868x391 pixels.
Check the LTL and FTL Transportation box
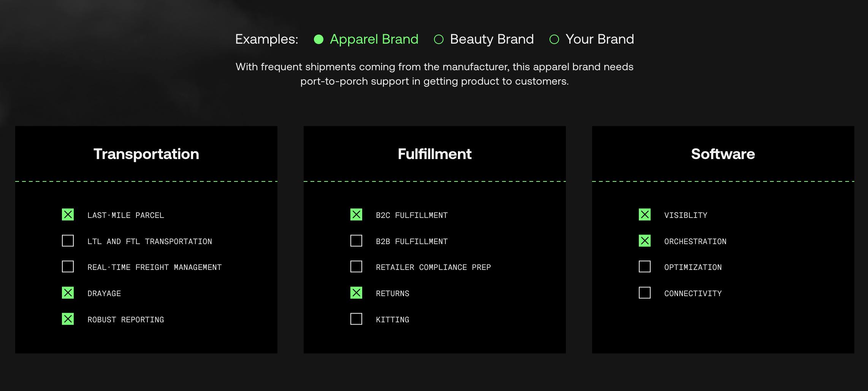(x=68, y=241)
